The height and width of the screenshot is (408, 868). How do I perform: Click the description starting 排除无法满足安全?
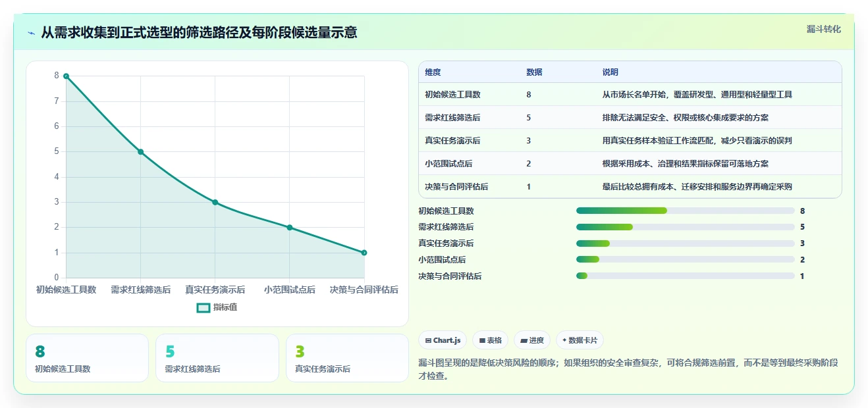685,118
